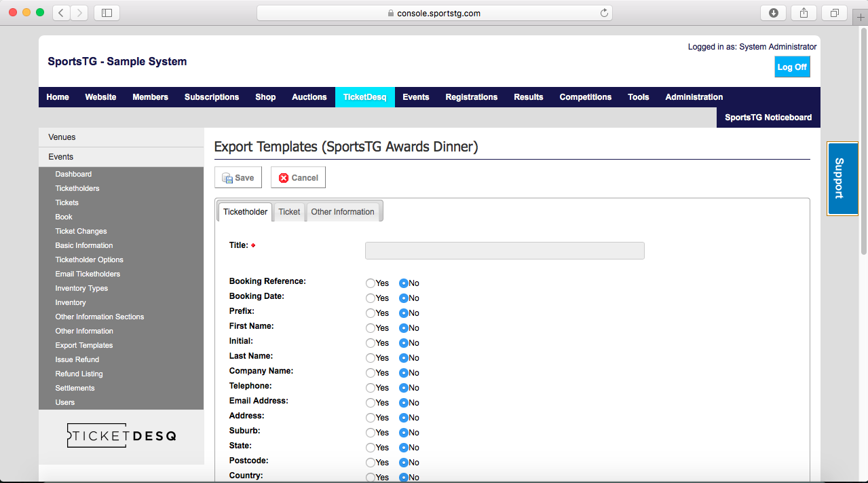Open the Administration menu
This screenshot has width=868, height=483.
tap(694, 97)
